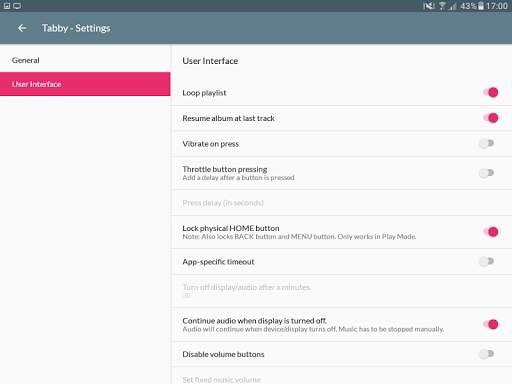The image size is (512, 384).
Task: Tap the note about BACK and MENU buttons
Action: [299, 237]
